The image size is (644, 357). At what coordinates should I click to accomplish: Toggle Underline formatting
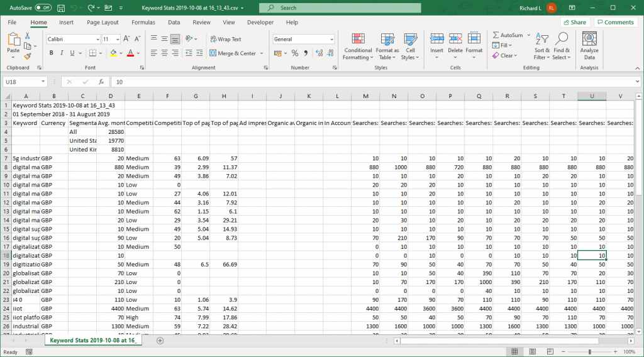click(72, 53)
